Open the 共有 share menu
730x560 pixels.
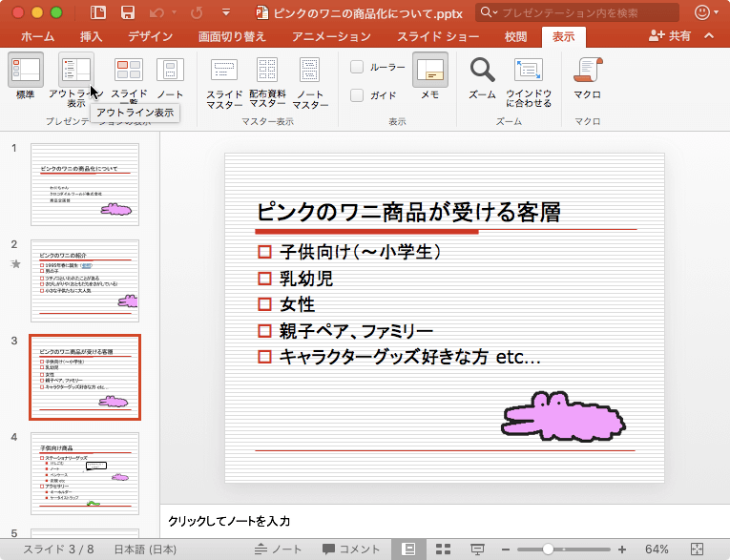[x=670, y=36]
